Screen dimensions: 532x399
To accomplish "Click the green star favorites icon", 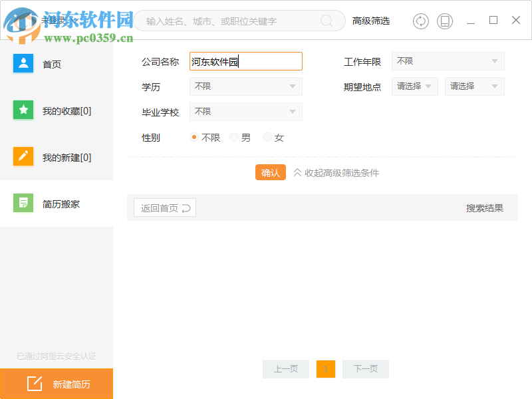I will [23, 110].
